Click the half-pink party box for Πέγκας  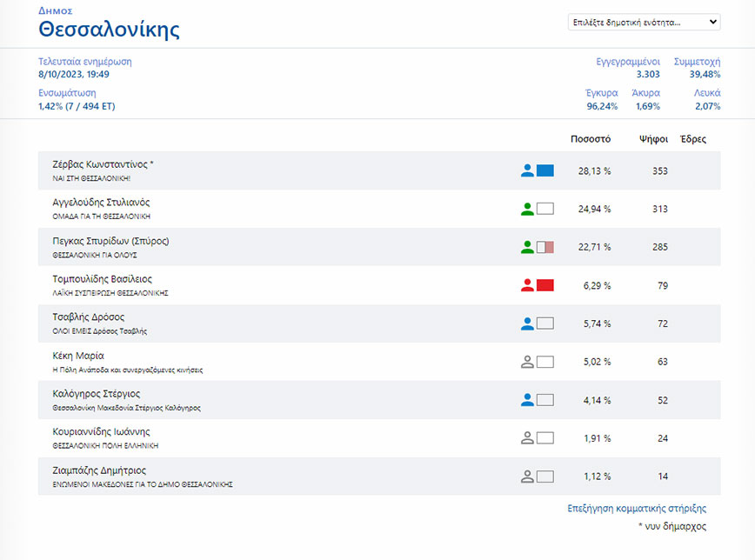pyautogui.click(x=545, y=247)
